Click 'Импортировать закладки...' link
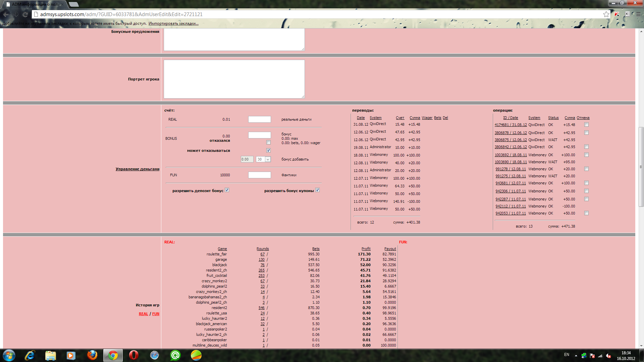The height and width of the screenshot is (362, 644). click(x=173, y=23)
